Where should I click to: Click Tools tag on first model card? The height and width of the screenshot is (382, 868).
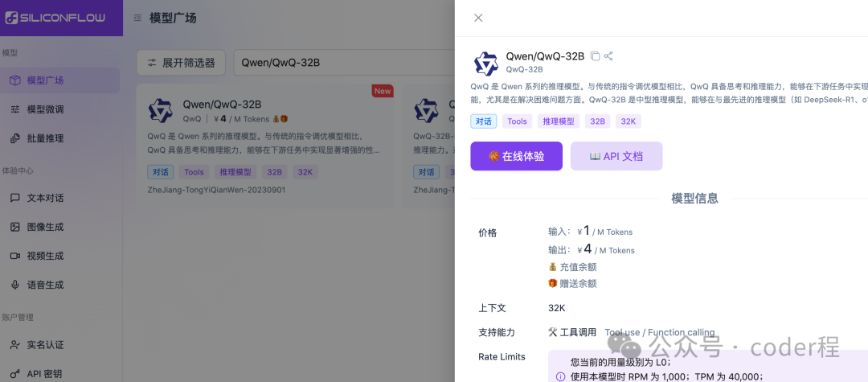[194, 172]
